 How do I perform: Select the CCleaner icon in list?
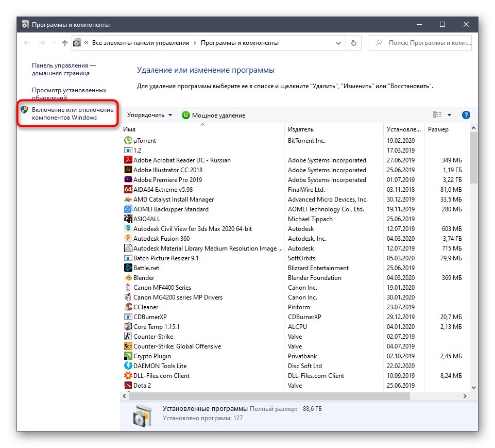click(128, 307)
